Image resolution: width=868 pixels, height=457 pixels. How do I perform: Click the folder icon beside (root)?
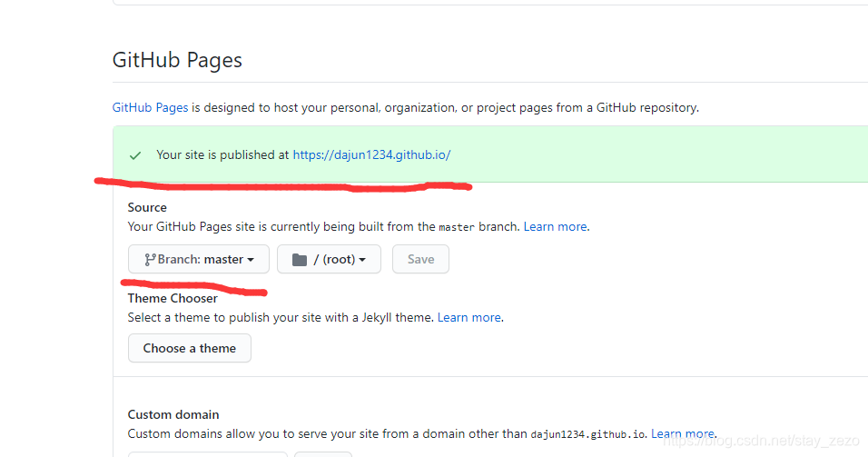(300, 259)
